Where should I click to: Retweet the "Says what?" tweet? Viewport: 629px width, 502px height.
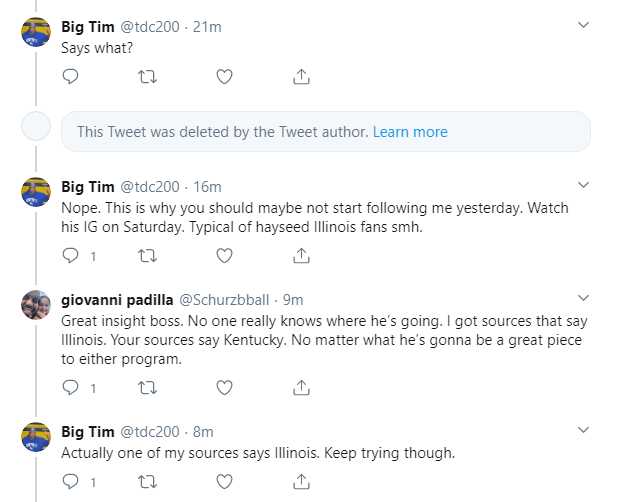coord(147,76)
